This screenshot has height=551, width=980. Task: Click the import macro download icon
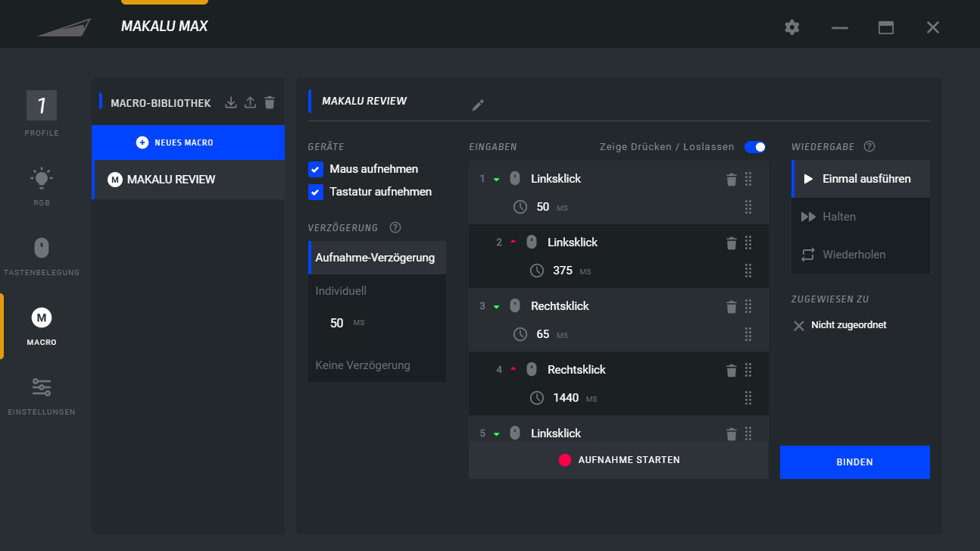pos(232,102)
